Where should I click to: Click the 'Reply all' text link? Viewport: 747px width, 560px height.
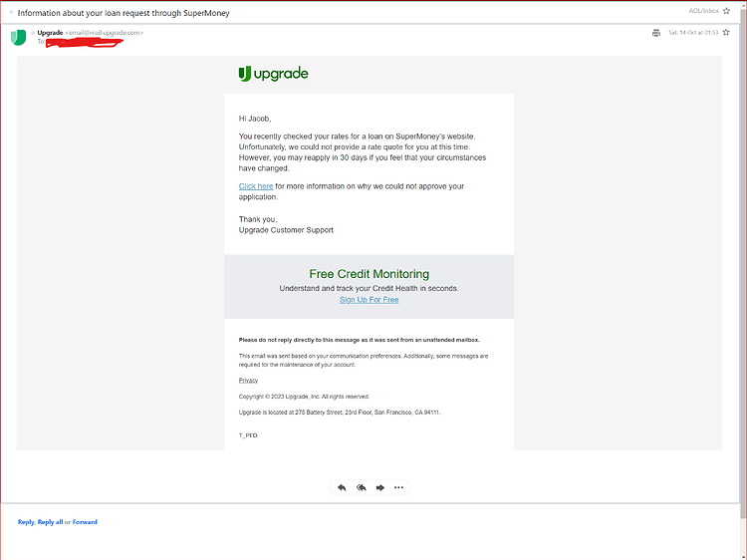50,522
